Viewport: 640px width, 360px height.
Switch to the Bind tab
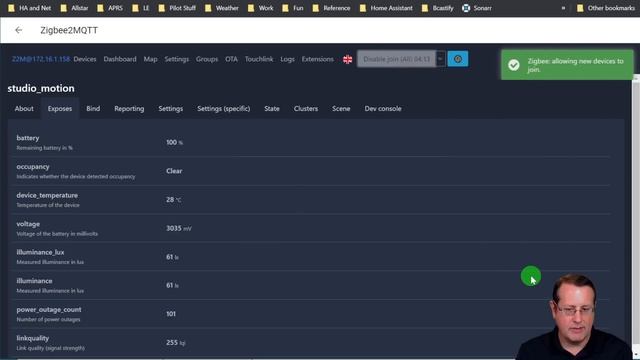pyautogui.click(x=93, y=109)
